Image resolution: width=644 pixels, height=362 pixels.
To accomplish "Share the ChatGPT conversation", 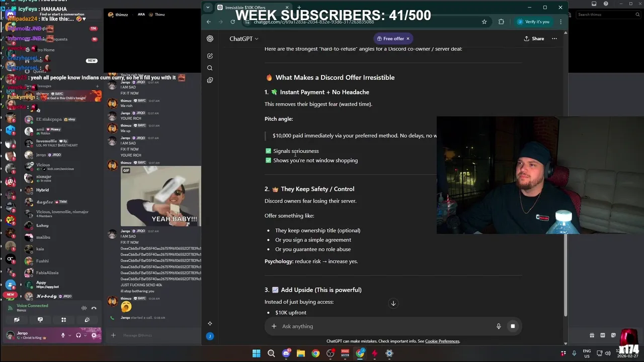I will click(x=534, y=39).
